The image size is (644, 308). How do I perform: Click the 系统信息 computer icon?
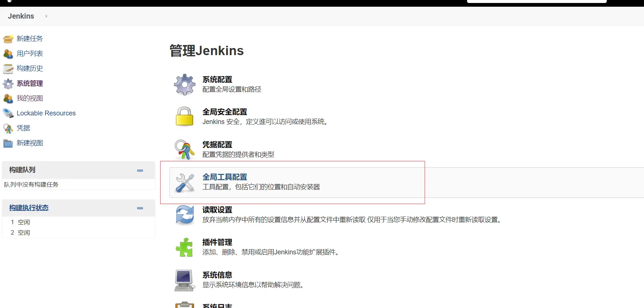[x=185, y=280]
